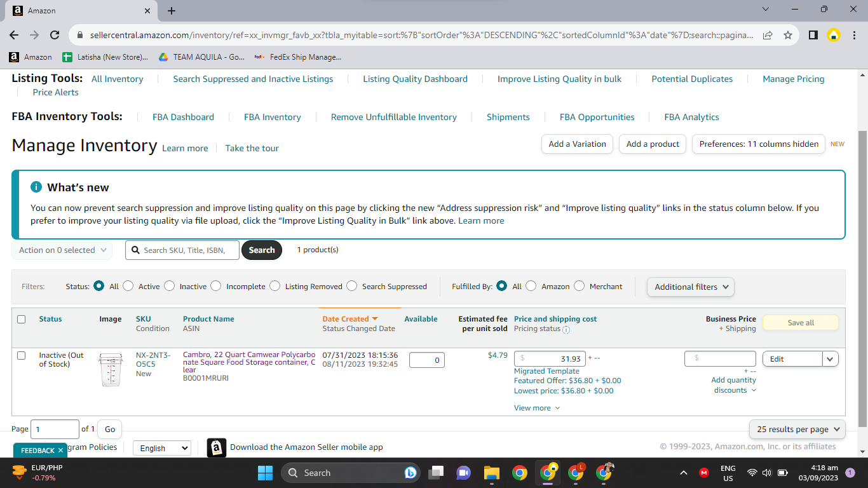Viewport: 868px width, 488px height.
Task: Open the Chrome side panel
Action: pos(813,35)
